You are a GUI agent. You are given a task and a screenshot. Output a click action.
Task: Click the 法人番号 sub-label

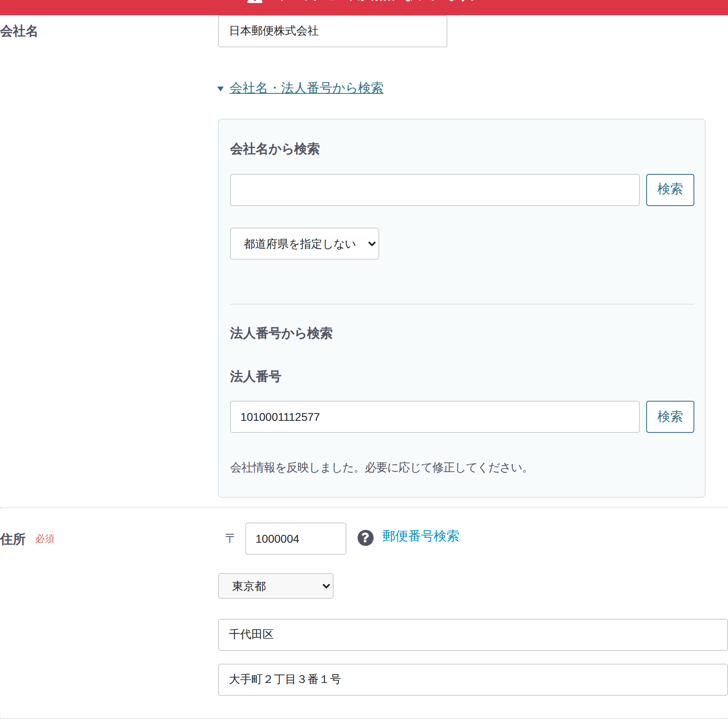(255, 377)
